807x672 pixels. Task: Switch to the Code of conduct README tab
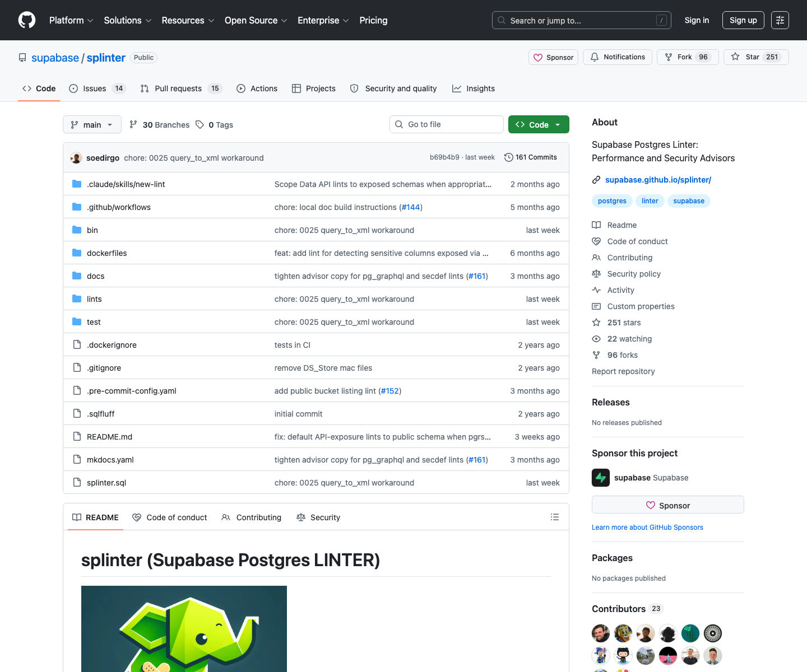(170, 517)
